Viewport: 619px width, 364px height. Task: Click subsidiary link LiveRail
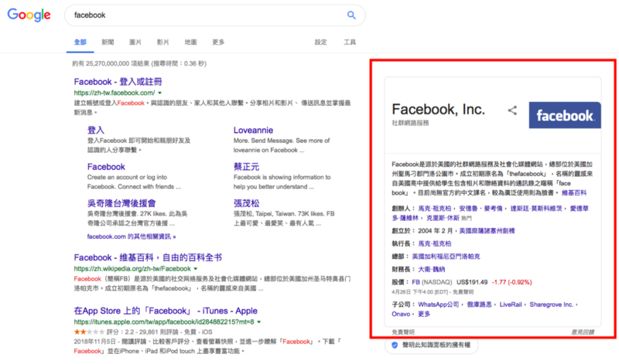coord(511,304)
